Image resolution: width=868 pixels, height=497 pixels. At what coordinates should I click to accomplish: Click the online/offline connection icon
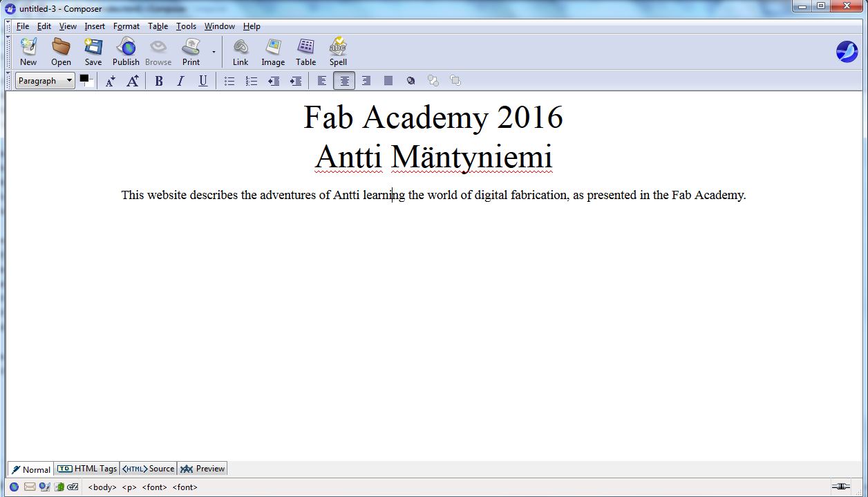tap(841, 487)
